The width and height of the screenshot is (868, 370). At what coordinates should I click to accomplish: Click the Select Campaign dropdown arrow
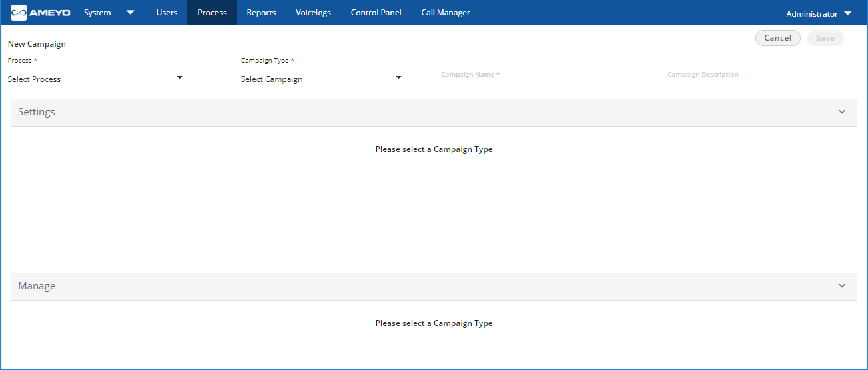point(398,77)
